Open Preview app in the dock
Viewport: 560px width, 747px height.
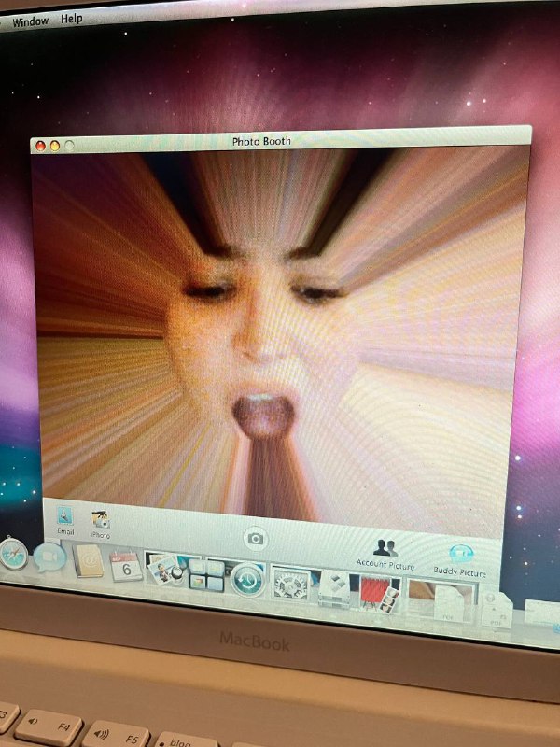click(166, 570)
